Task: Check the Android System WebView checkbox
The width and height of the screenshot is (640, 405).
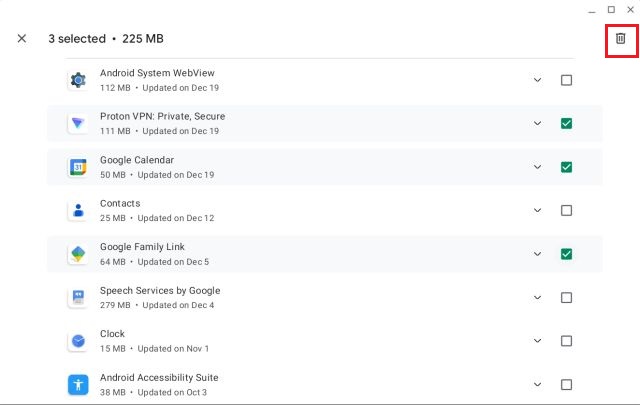Action: click(x=566, y=80)
